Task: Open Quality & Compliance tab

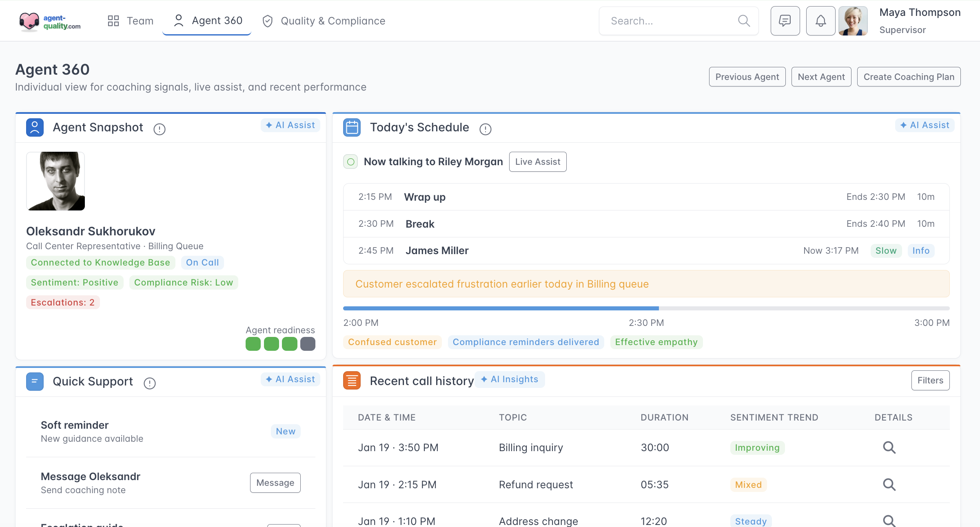Action: tap(324, 21)
